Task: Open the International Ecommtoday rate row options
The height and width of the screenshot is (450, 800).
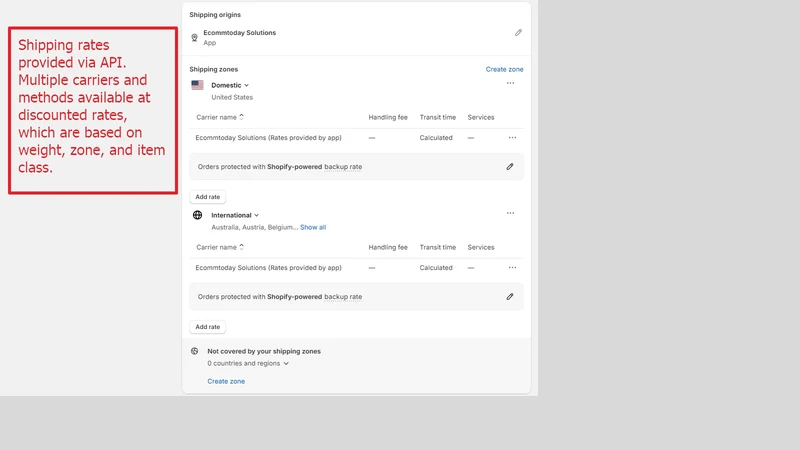Action: coord(512,268)
